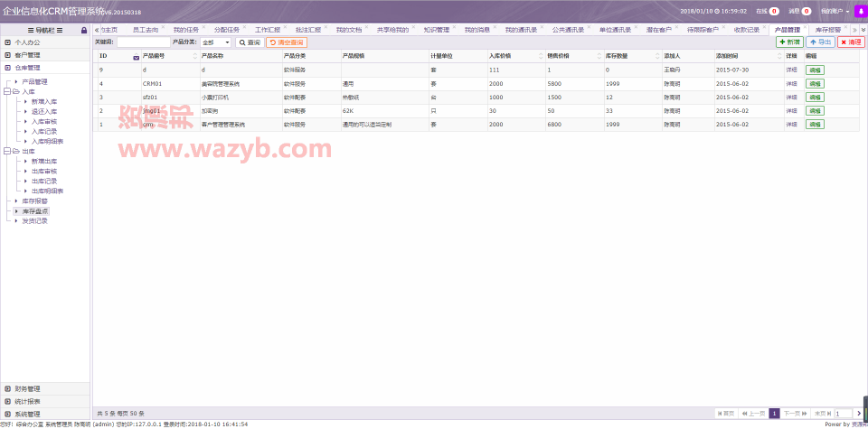This screenshot has width=868, height=429.
Task: Click 编辑 button for product CRM01
Action: [x=815, y=83]
